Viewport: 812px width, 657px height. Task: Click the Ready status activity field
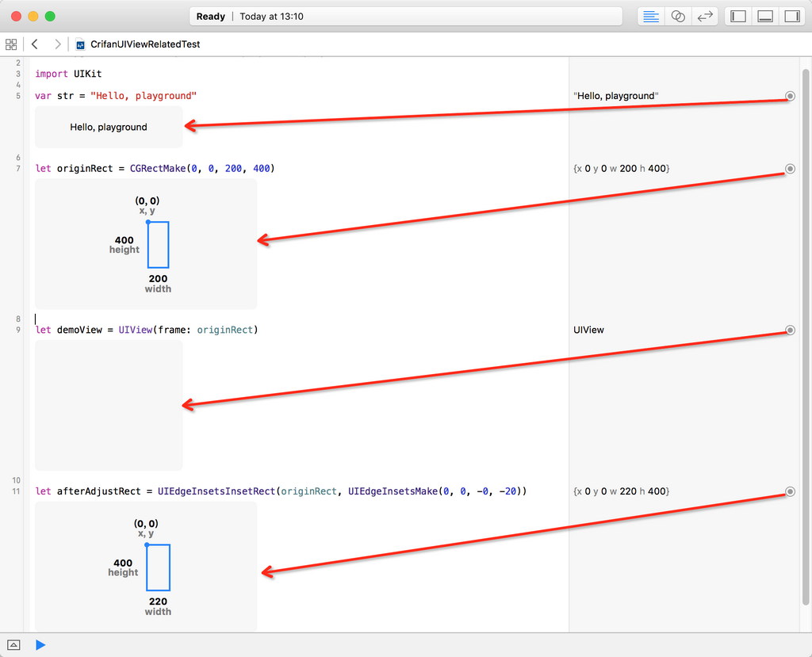coord(406,17)
